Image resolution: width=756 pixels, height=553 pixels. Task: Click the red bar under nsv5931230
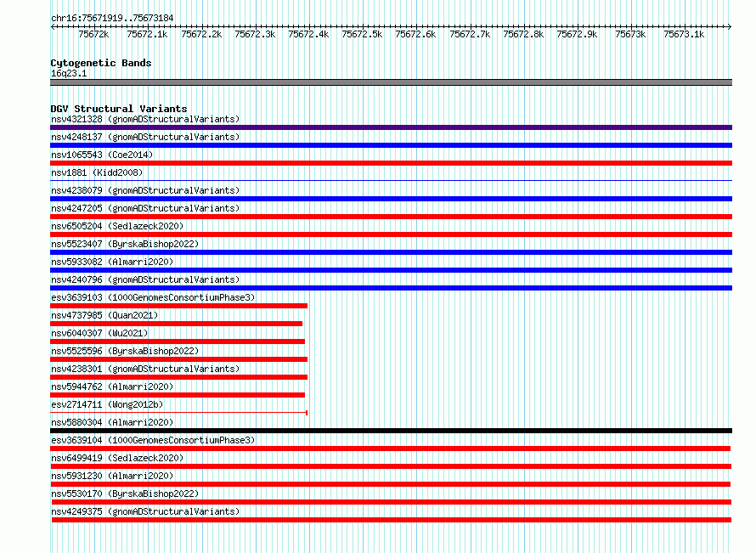[x=390, y=484]
